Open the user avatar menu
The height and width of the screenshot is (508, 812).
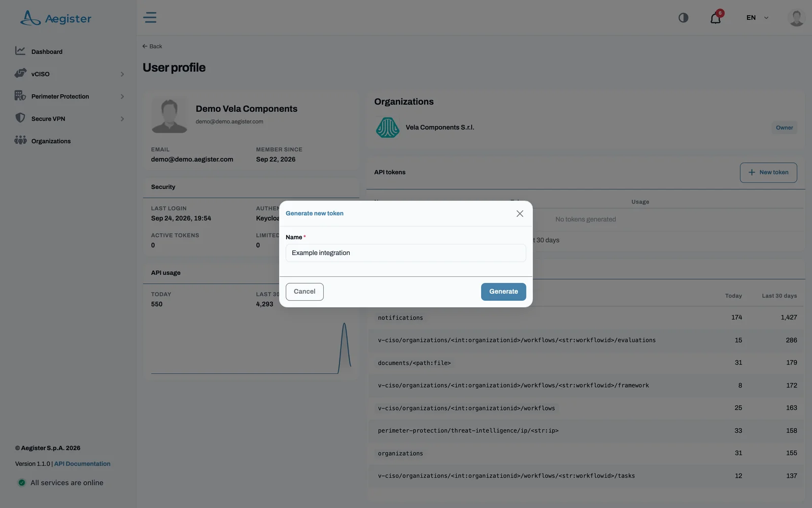[796, 18]
